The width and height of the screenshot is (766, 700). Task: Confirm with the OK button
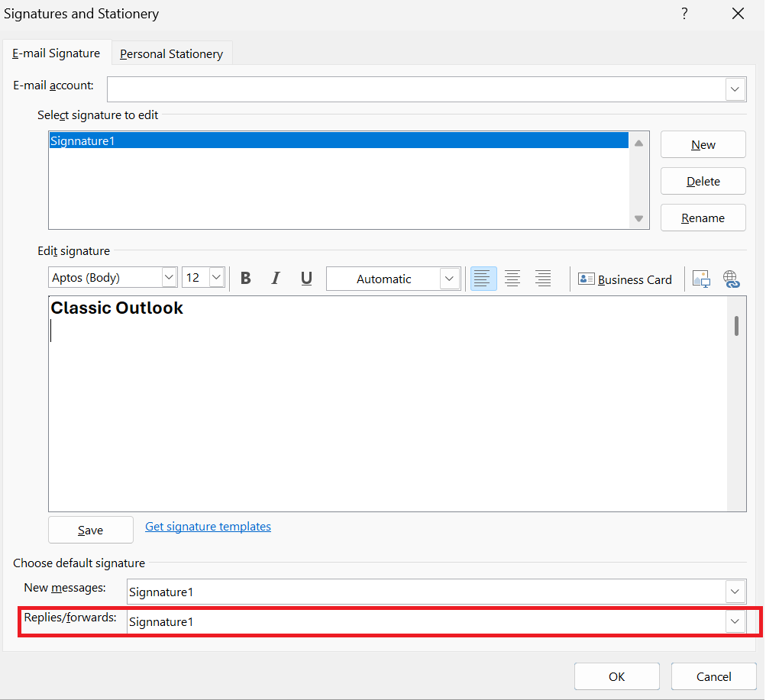(616, 676)
